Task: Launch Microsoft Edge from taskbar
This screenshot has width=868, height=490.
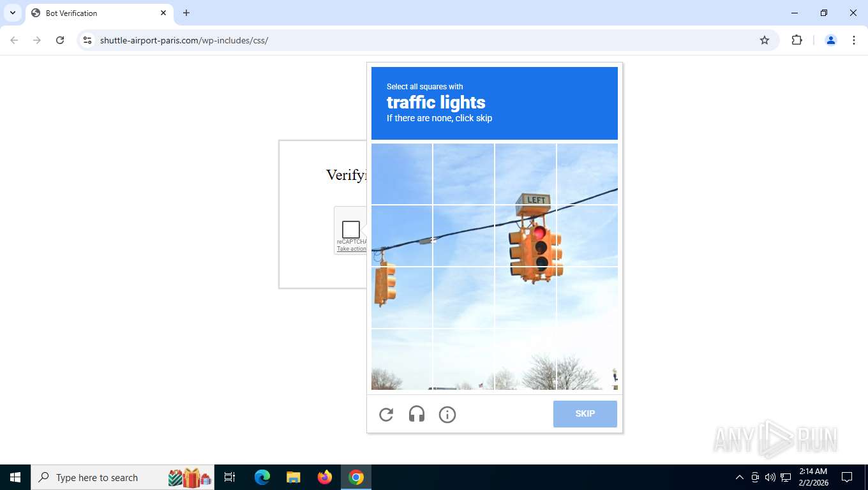Action: point(262,477)
